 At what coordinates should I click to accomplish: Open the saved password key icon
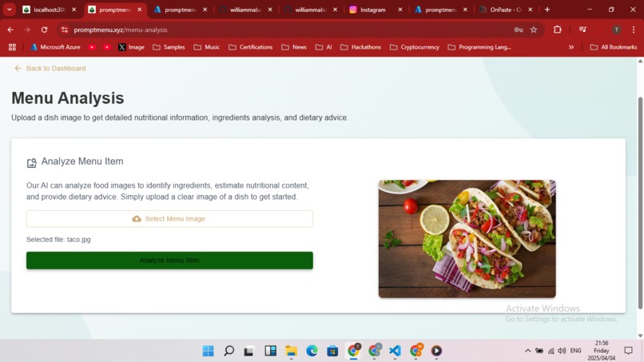(519, 30)
